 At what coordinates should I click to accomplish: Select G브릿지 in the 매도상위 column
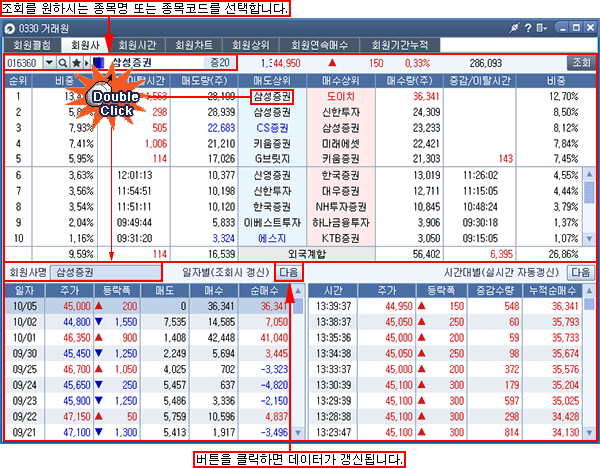(x=272, y=158)
